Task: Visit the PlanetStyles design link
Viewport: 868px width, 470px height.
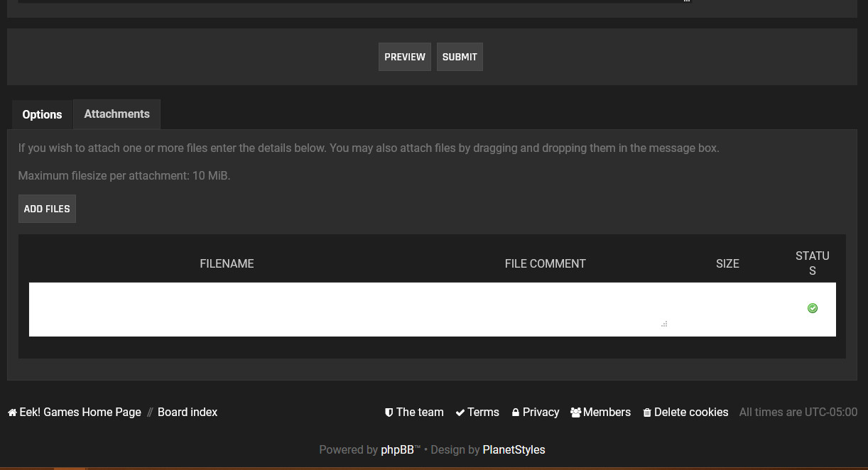Action: click(x=514, y=449)
